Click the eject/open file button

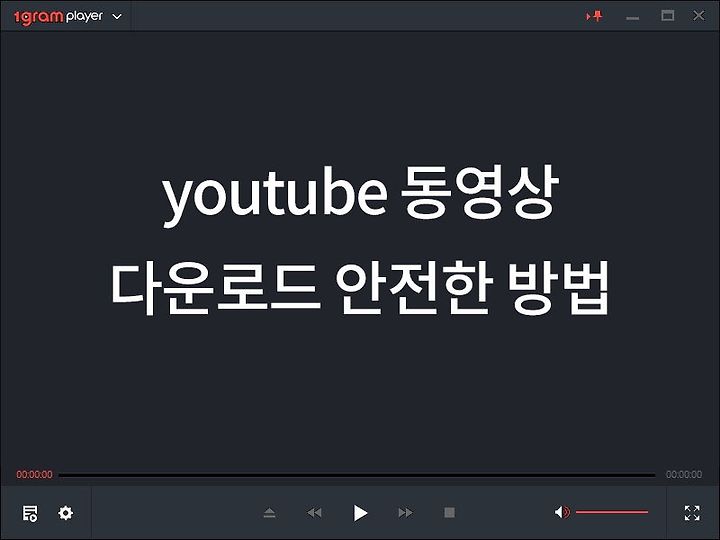click(x=270, y=512)
